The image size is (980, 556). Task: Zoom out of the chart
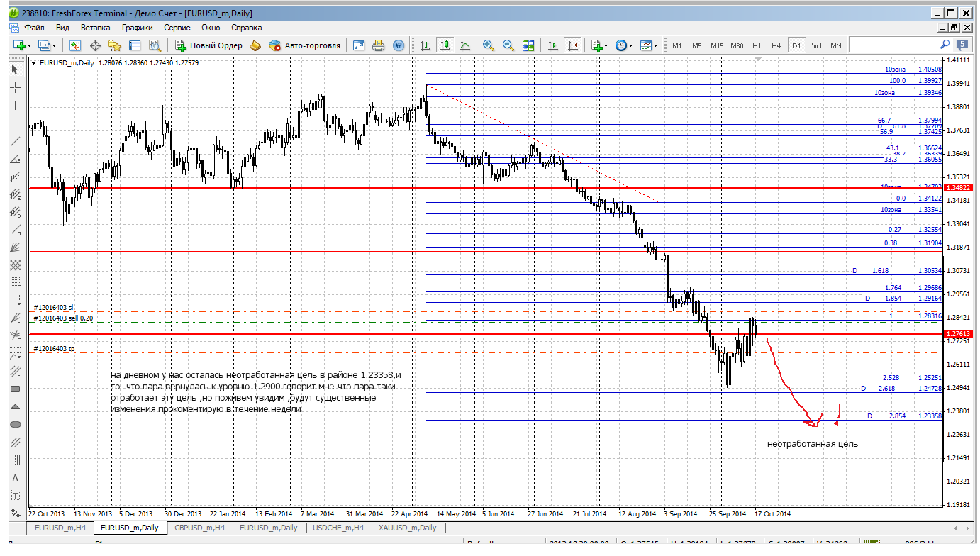pos(508,45)
